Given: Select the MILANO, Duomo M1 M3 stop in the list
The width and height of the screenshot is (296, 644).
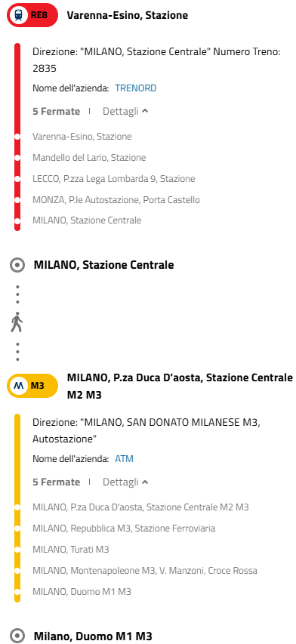Looking at the screenshot, I should click(x=82, y=592).
